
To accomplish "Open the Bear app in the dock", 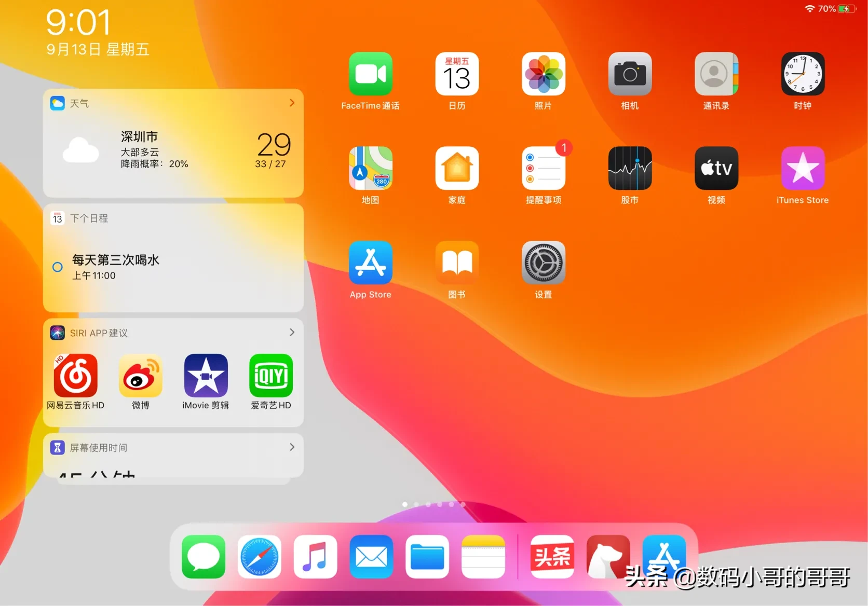I will click(x=608, y=557).
